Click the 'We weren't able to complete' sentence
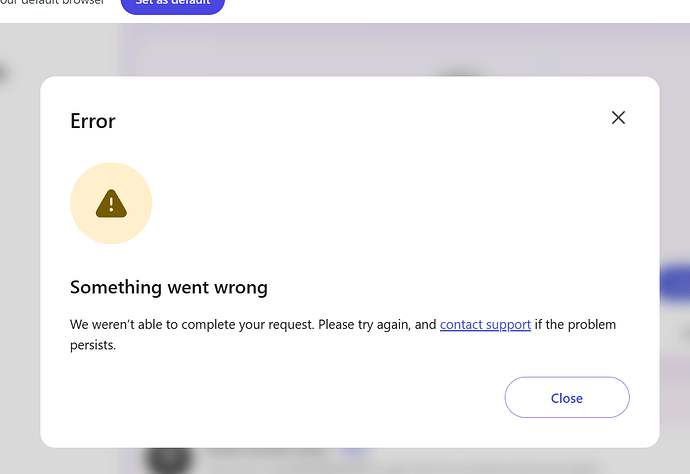This screenshot has width=690, height=474. coord(192,324)
